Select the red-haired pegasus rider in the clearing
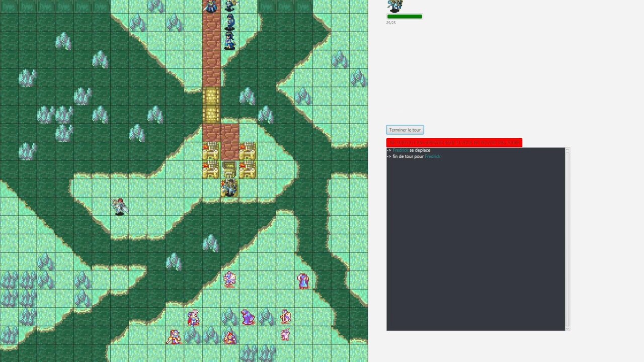The image size is (644, 362). click(x=119, y=206)
